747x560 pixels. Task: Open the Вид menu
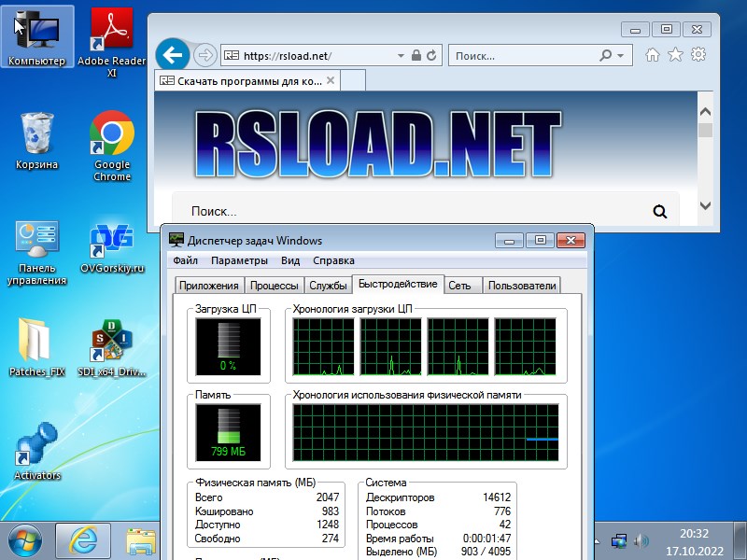[x=290, y=260]
